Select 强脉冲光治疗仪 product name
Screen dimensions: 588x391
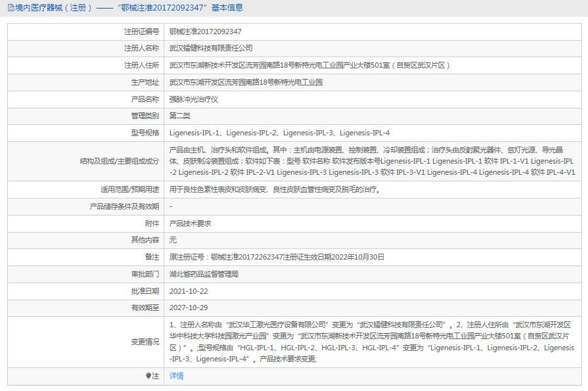(193, 99)
